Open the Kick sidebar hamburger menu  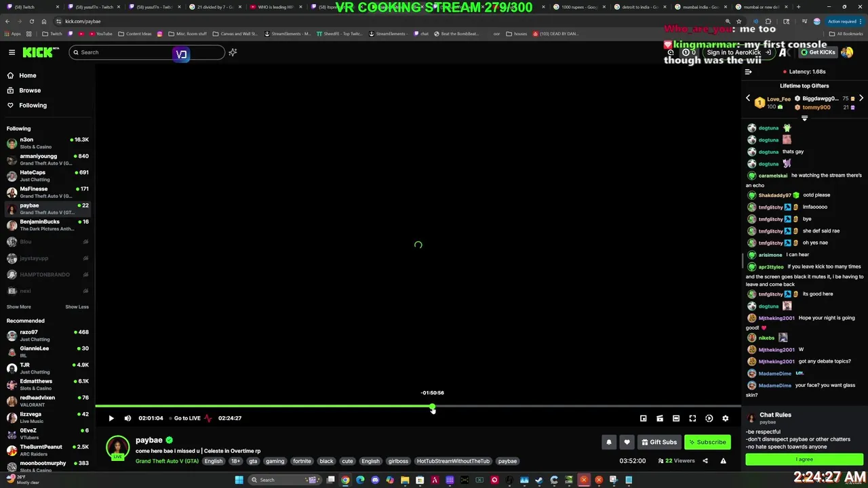(x=12, y=52)
